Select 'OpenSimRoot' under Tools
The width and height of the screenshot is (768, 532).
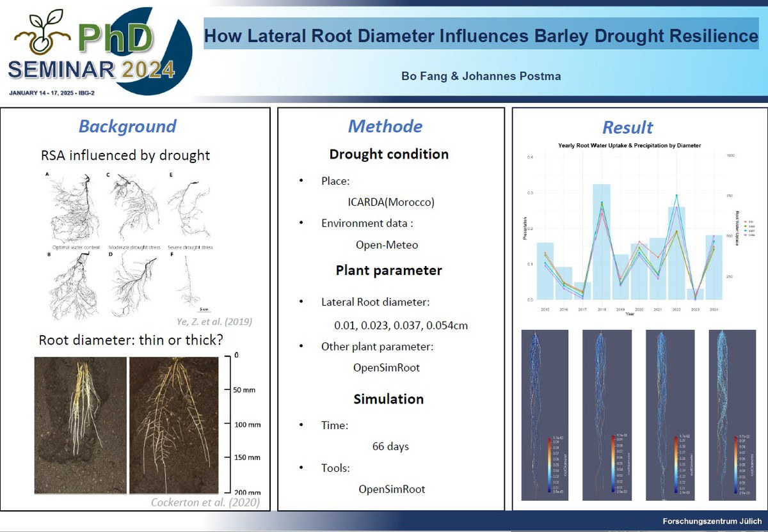click(x=392, y=489)
